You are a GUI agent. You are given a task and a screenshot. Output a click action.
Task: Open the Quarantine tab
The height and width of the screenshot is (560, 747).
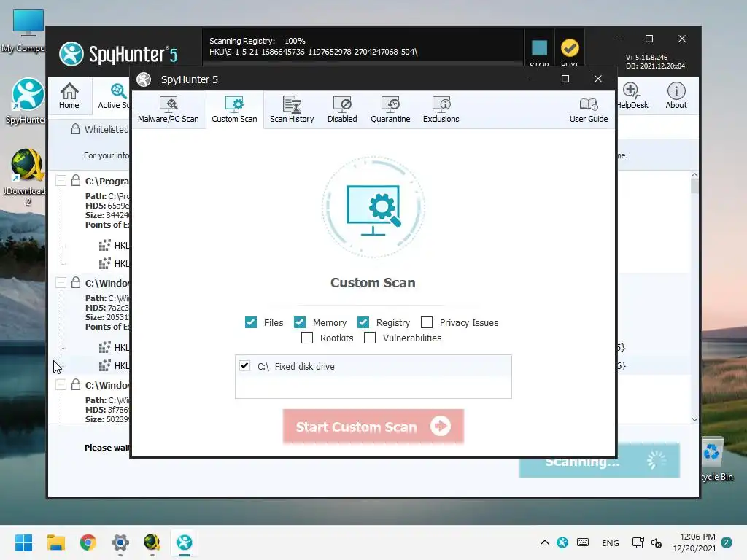390,109
